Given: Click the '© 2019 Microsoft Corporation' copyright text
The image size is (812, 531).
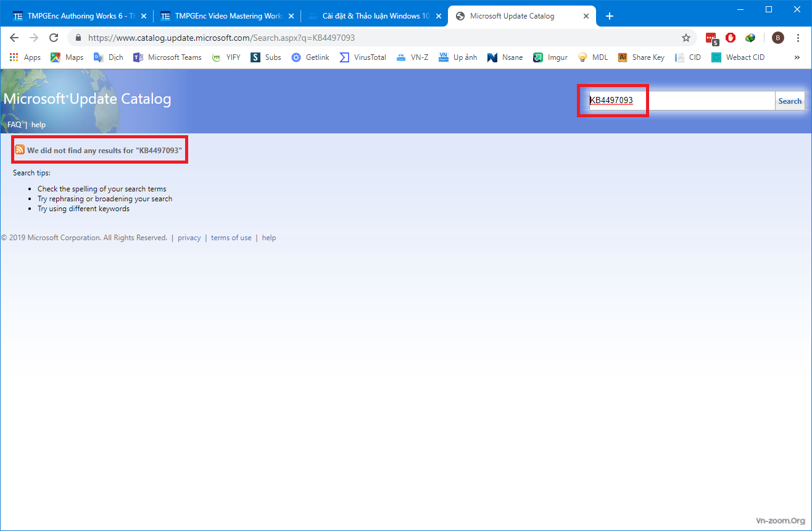Looking at the screenshot, I should point(84,238).
